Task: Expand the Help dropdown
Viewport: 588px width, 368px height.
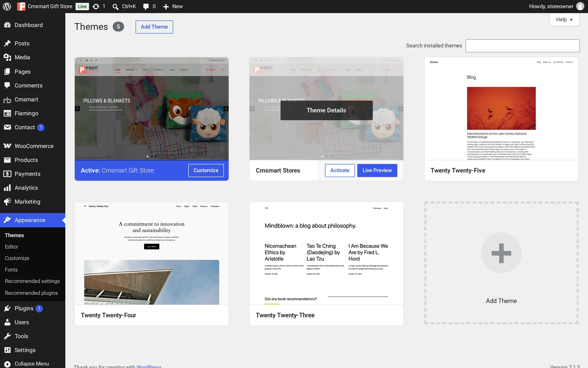Action: click(564, 20)
